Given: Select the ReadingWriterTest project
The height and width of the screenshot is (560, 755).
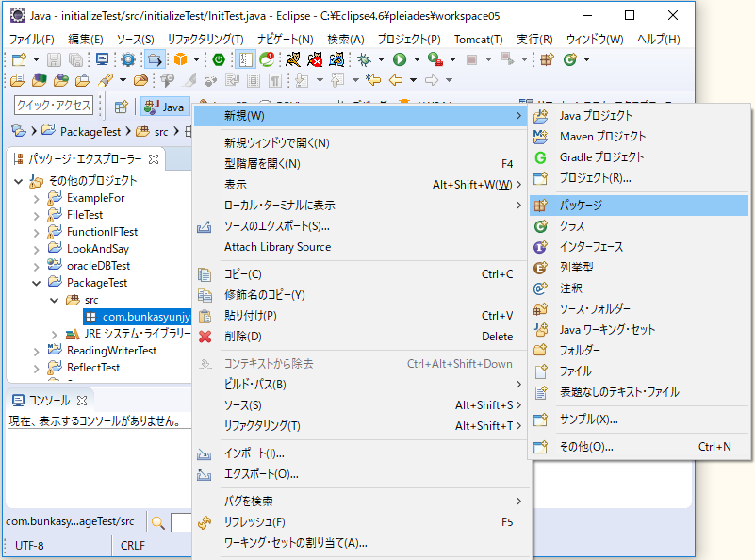Looking at the screenshot, I should [x=112, y=351].
